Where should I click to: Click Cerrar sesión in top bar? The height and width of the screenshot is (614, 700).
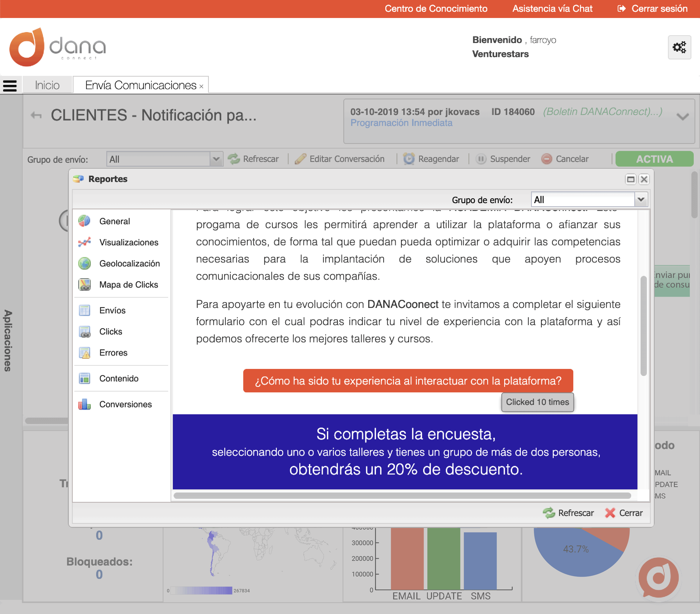(x=653, y=9)
